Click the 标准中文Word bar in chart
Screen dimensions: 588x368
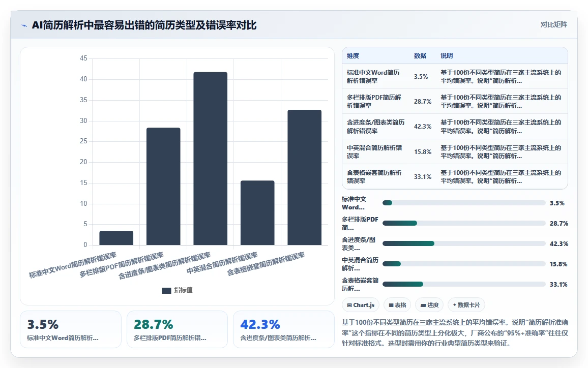click(x=116, y=238)
